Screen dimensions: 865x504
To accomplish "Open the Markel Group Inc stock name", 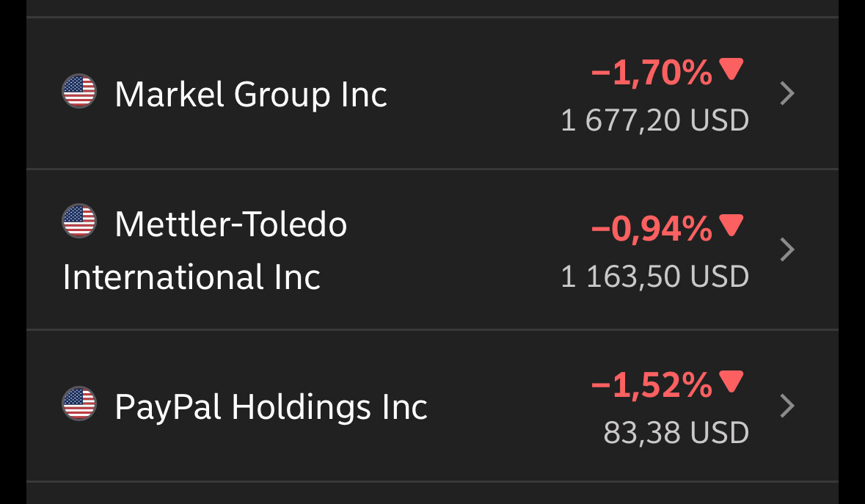I will click(x=251, y=95).
